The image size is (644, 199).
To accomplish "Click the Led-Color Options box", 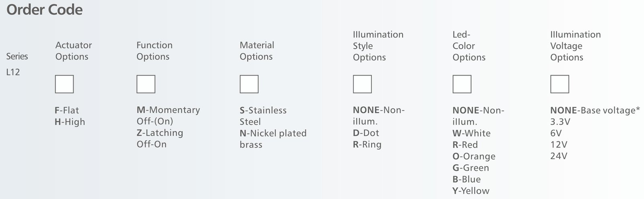I will click(x=462, y=84).
